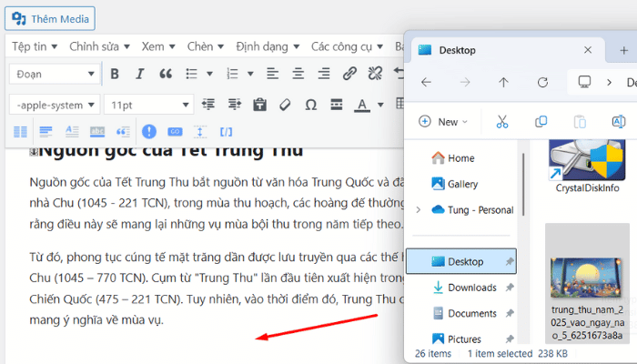Image resolution: width=637 pixels, height=364 pixels.
Task: Insert a special character with Omega icon
Action: click(x=310, y=105)
